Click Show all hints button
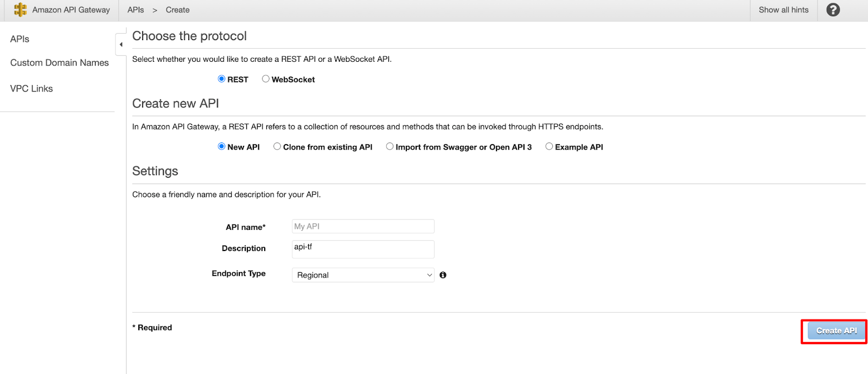Image resolution: width=868 pixels, height=374 pixels. pyautogui.click(x=783, y=10)
